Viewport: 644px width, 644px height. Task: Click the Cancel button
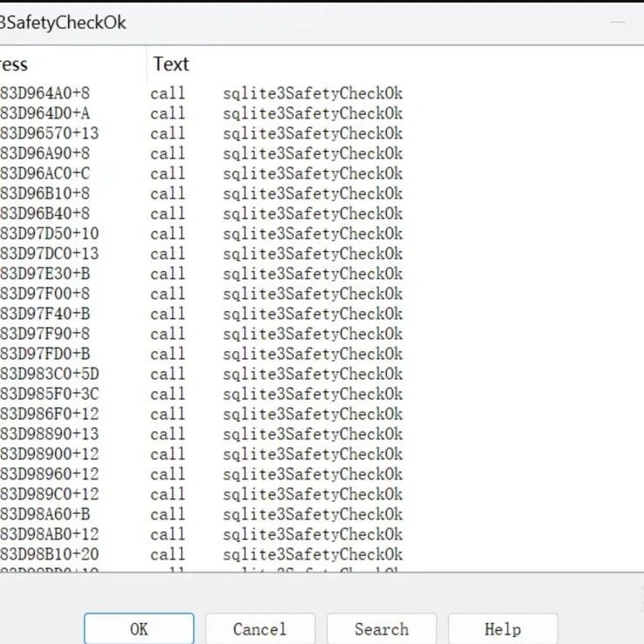(x=260, y=628)
